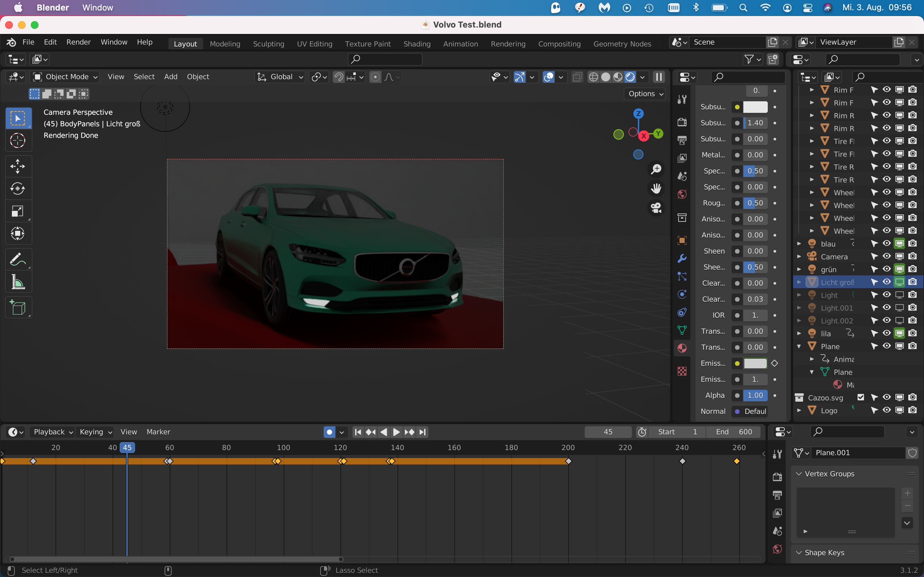Image resolution: width=924 pixels, height=577 pixels.
Task: Collapse the Vertex Groups panel
Action: [799, 473]
